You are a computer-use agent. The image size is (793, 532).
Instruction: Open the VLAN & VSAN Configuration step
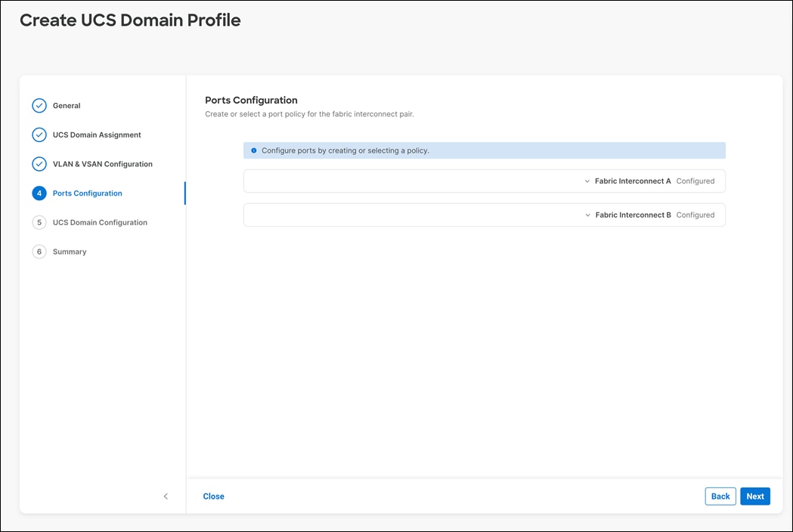(x=102, y=163)
